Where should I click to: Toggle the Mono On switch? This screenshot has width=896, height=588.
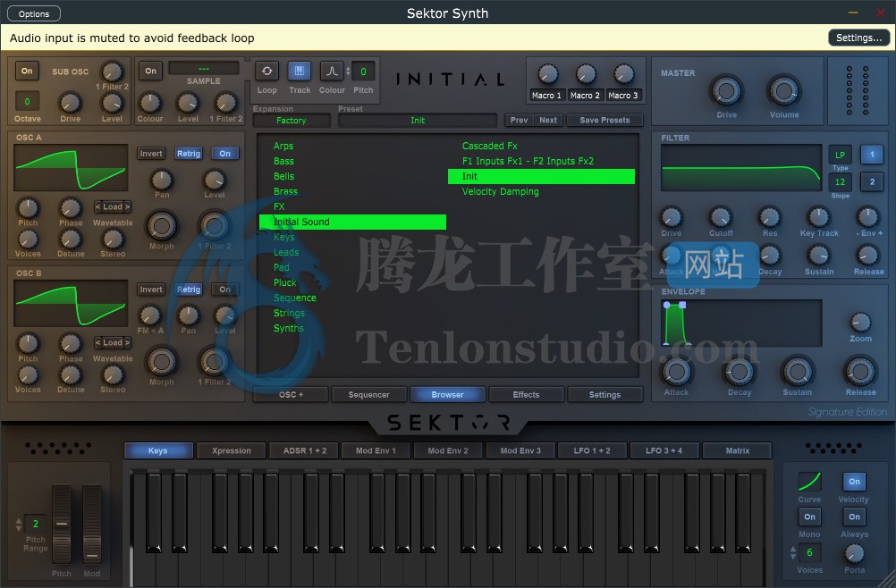pyautogui.click(x=810, y=517)
